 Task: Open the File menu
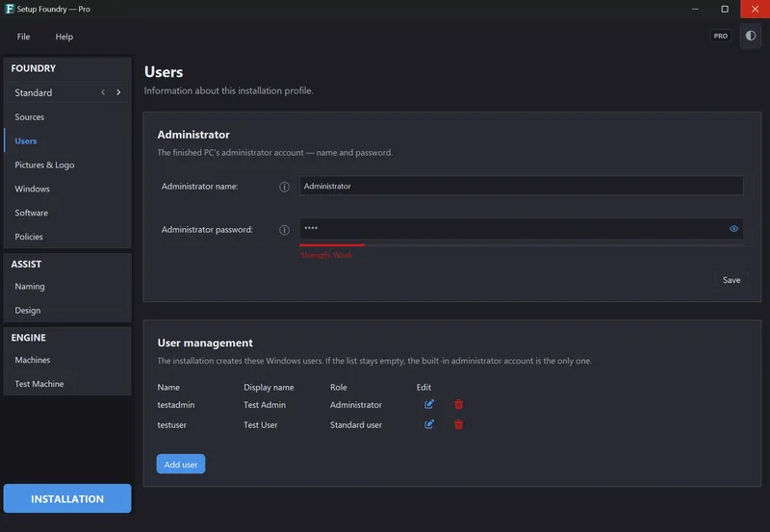pos(23,37)
